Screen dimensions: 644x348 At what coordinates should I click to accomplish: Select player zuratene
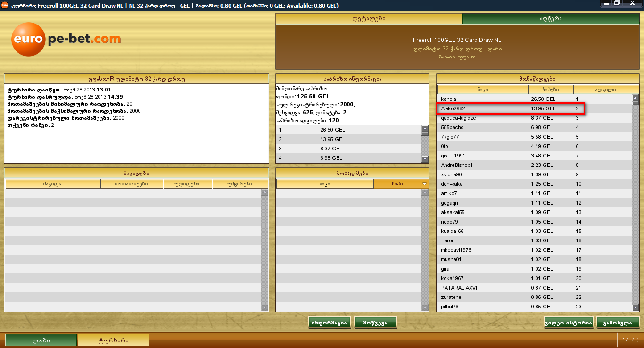[534, 297]
